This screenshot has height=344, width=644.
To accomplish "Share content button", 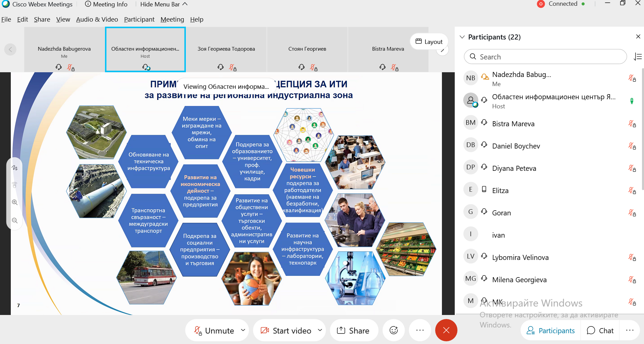I will coord(354,330).
